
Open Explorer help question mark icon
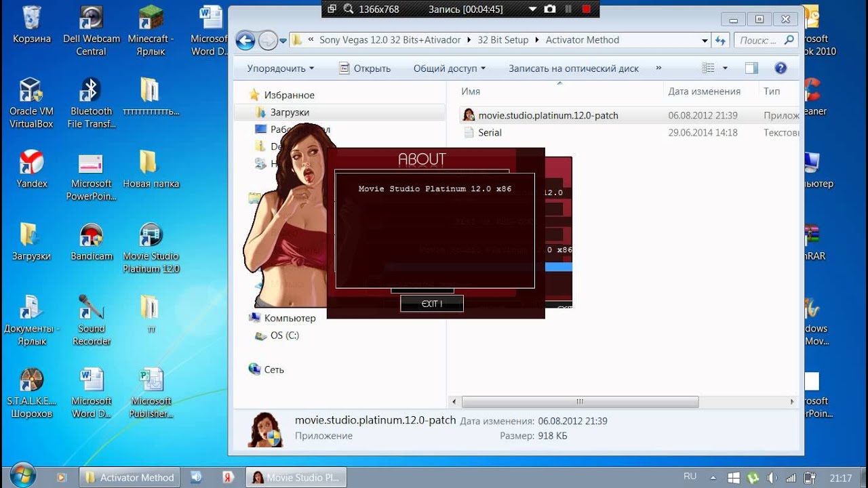(x=781, y=68)
